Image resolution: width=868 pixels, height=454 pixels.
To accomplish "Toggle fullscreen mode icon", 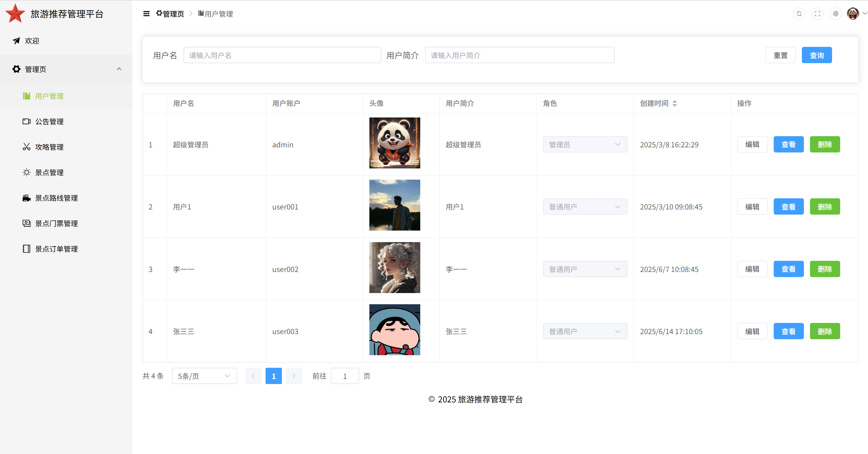I will [x=817, y=14].
